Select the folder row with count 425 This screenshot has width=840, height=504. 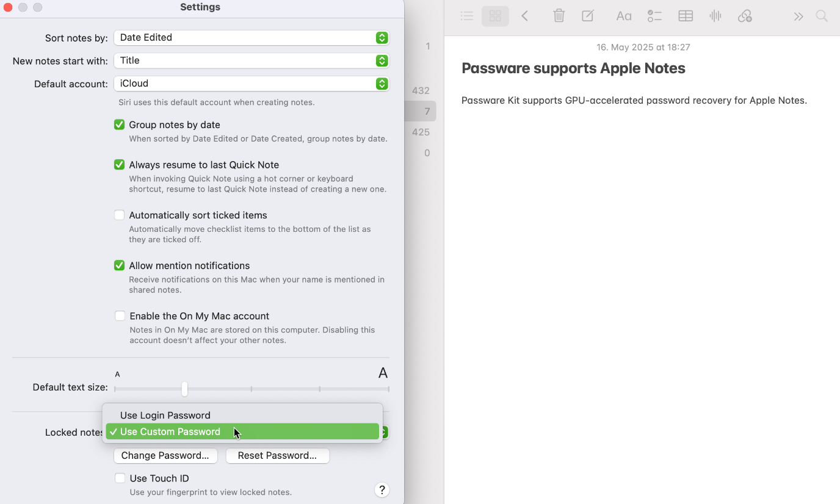[421, 132]
